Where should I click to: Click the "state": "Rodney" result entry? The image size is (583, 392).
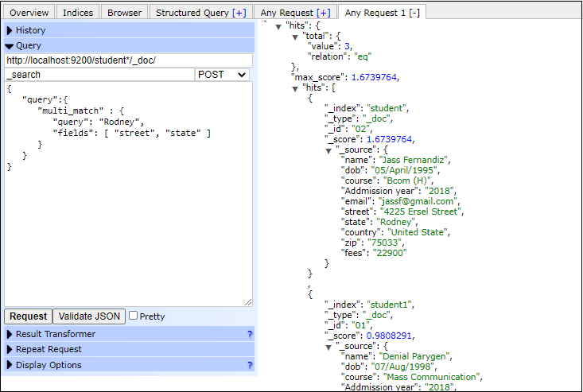pyautogui.click(x=379, y=222)
